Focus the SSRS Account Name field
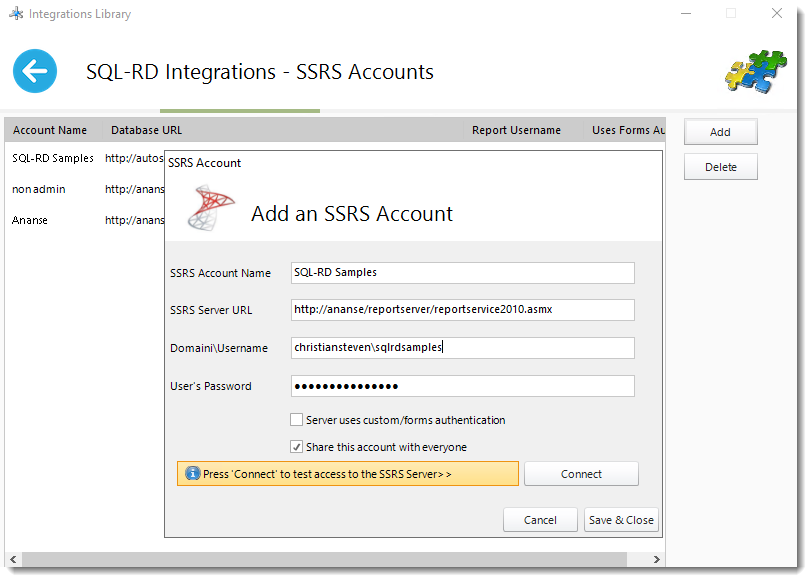 (x=462, y=273)
